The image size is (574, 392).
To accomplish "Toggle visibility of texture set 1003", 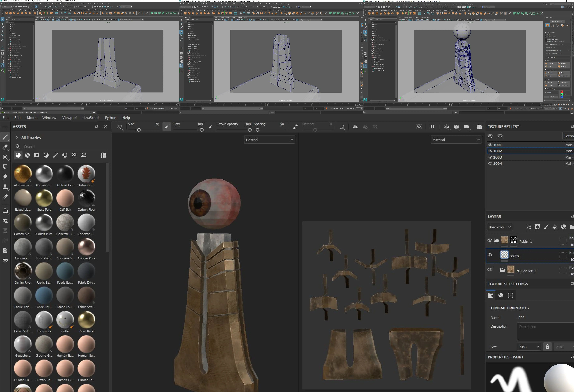I will pos(490,157).
